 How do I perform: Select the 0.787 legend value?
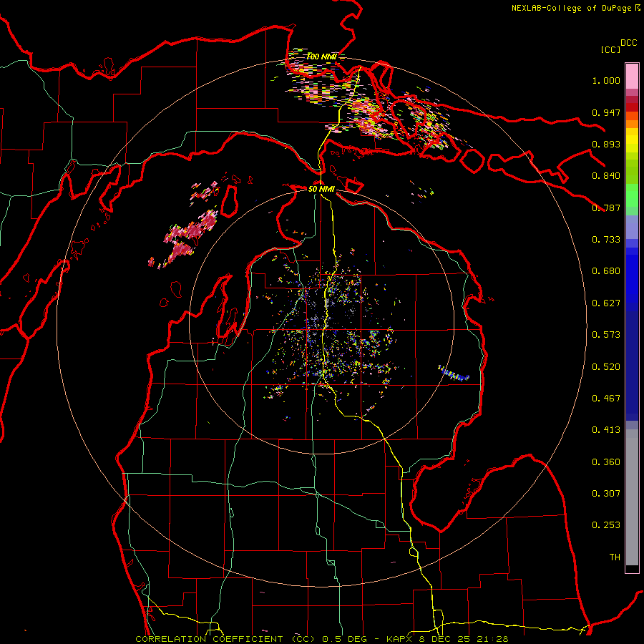606,208
